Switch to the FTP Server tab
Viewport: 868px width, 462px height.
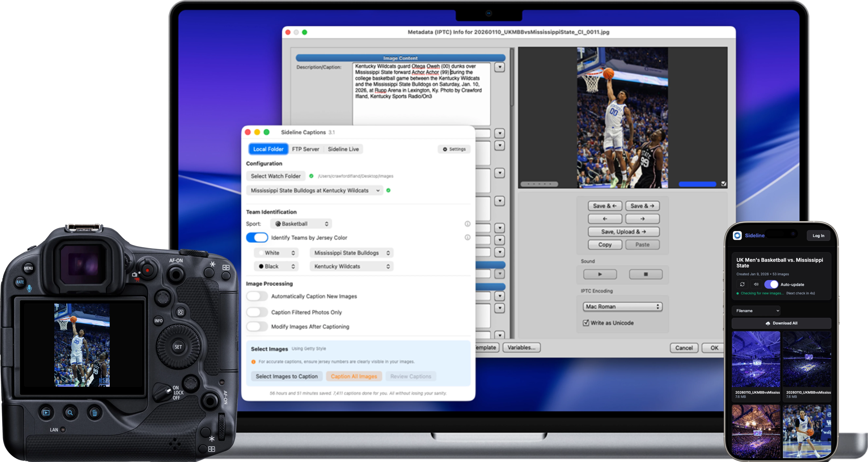tap(306, 149)
